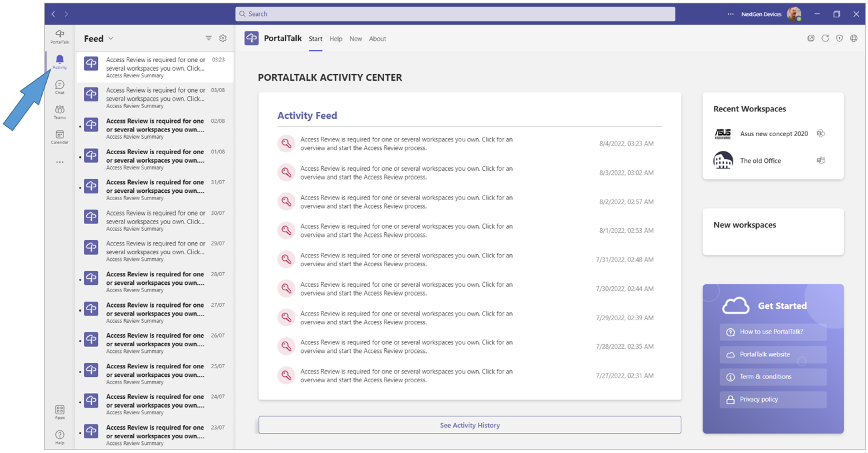Open the Activity bell in sidebar

point(59,62)
